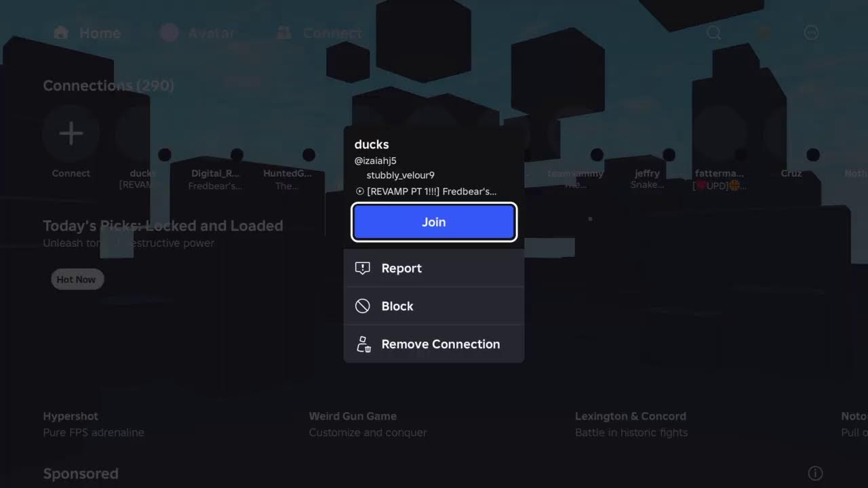Click the Sponsored section heading

pyautogui.click(x=81, y=474)
